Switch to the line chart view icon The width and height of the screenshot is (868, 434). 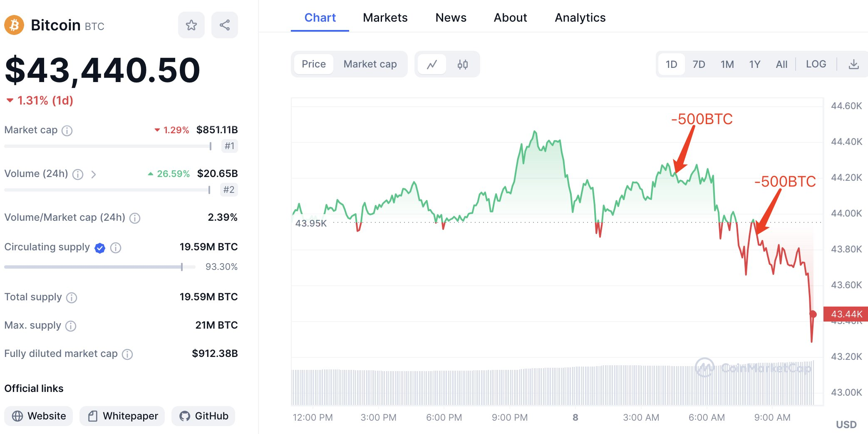tap(432, 64)
